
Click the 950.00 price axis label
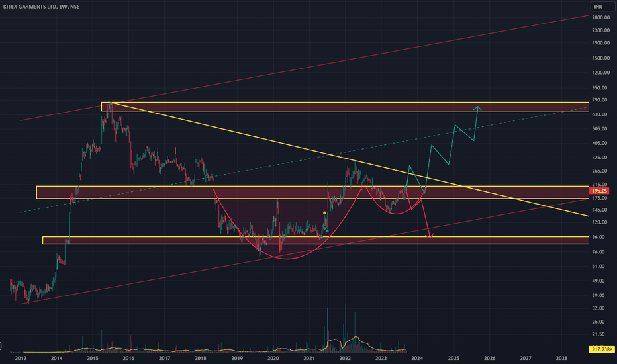(600, 88)
